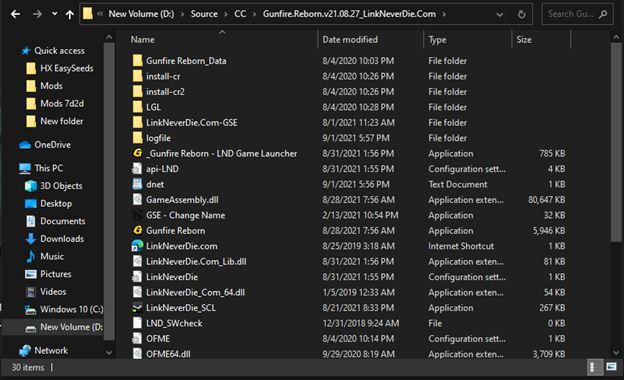Select the LGL folder icon

coord(137,107)
